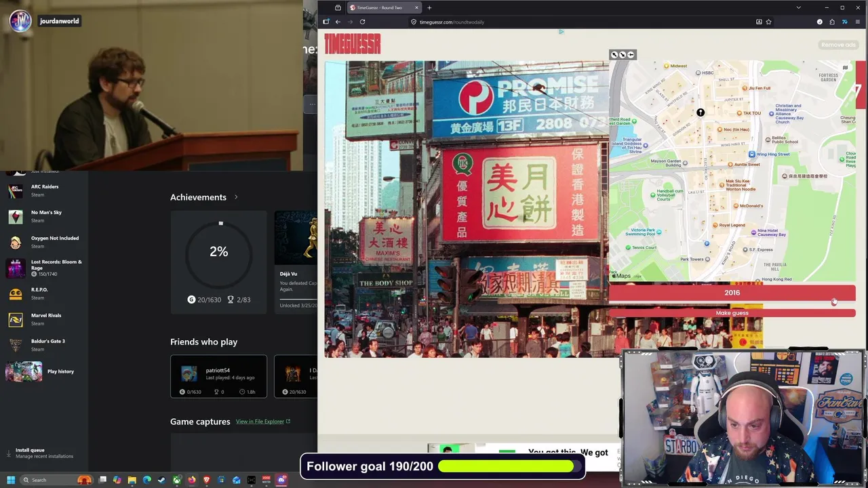Viewport: 868px width, 488px height.
Task: Open the new tab with plus button
Action: pyautogui.click(x=429, y=7)
